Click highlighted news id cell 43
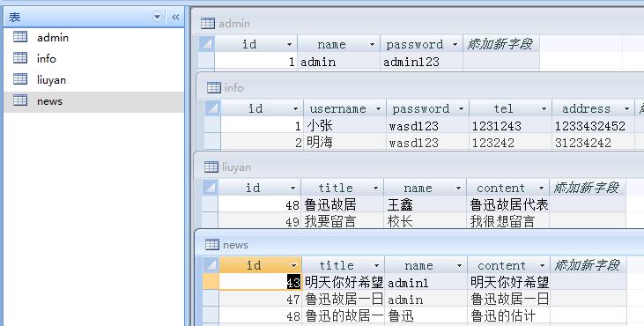Screen dimensions: 644x326 (x=261, y=282)
